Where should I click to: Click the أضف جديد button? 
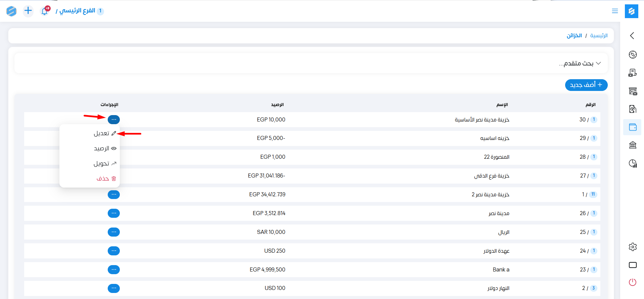(x=586, y=85)
